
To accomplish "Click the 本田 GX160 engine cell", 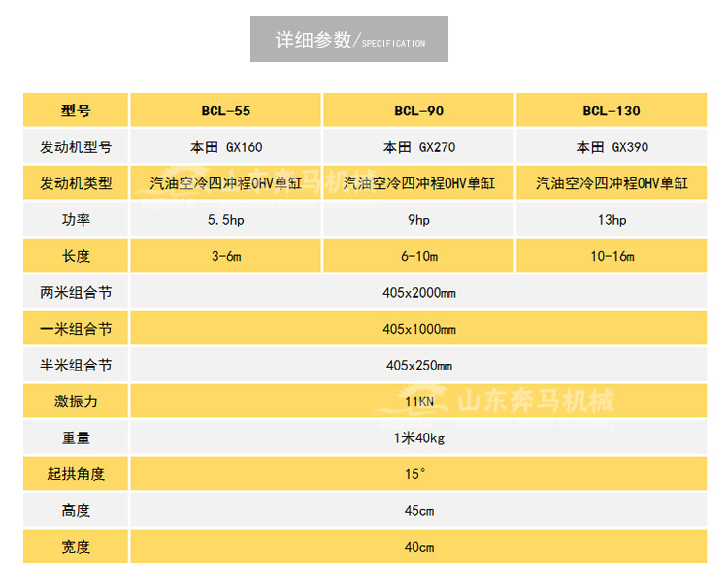I will 225,147.
